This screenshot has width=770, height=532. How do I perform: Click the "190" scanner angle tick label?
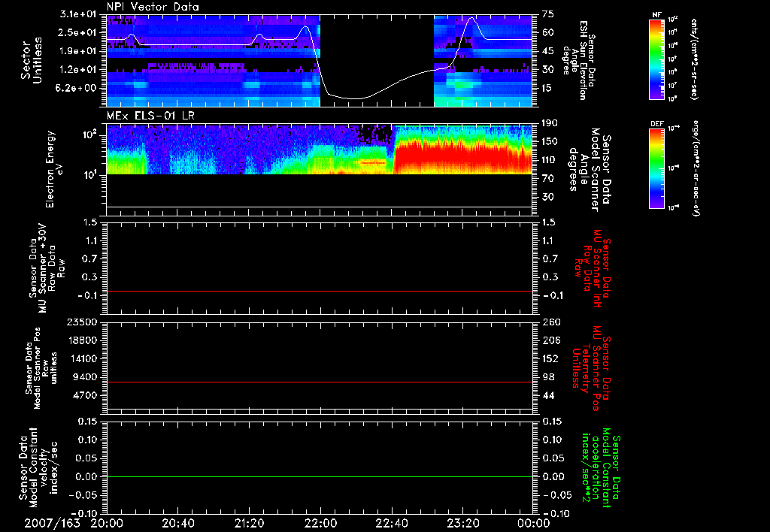point(551,123)
